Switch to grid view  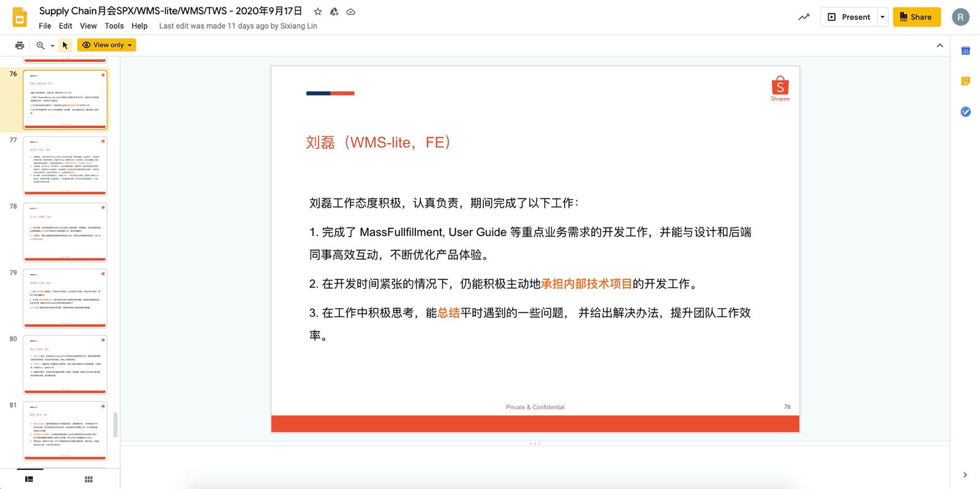click(88, 479)
